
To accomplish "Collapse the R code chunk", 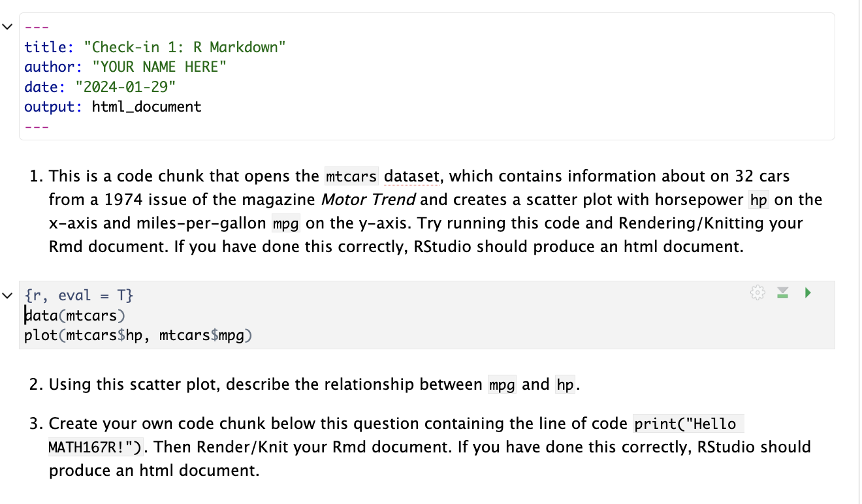I will pos(7,296).
